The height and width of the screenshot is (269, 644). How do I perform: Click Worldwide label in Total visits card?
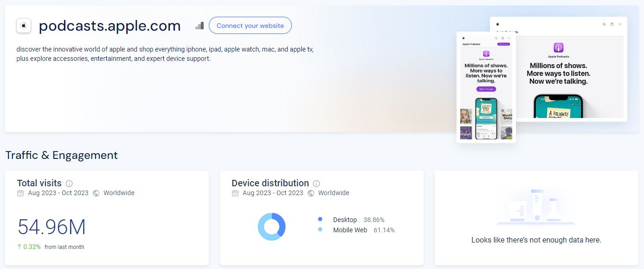pyautogui.click(x=119, y=193)
